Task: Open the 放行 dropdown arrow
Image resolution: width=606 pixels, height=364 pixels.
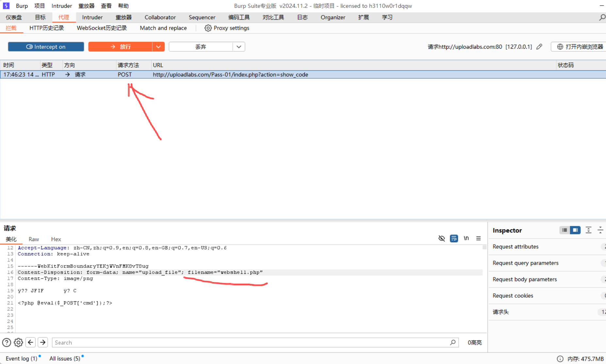Action: [158, 47]
